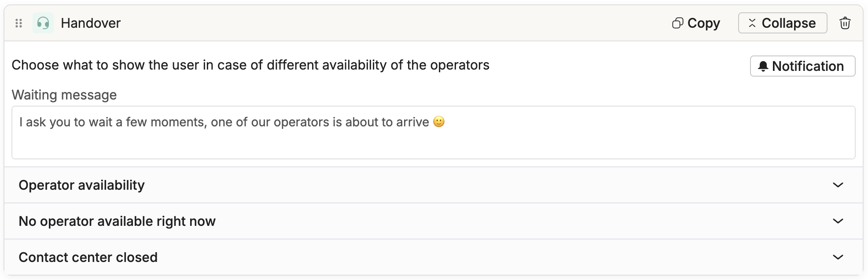Click the Handover headset icon
Screen dimensions: 868x280
point(43,23)
